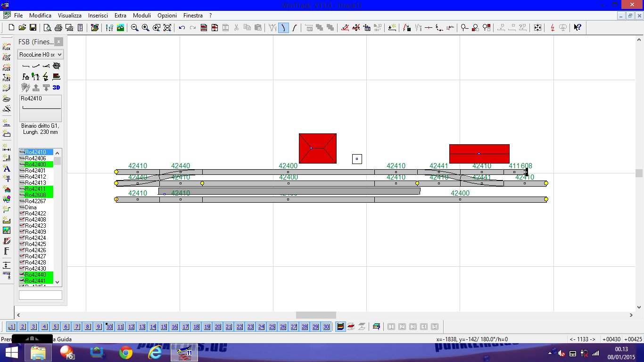The height and width of the screenshot is (362, 644).
Task: Select the rotate 180° tool
Action: pyautogui.click(x=378, y=28)
